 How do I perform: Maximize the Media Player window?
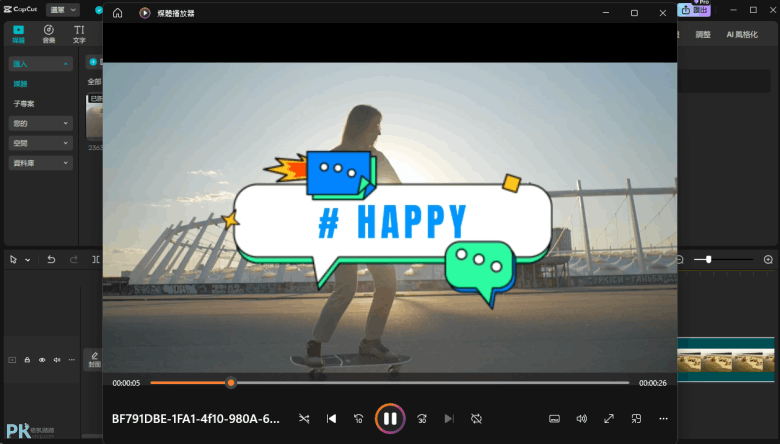pos(634,13)
